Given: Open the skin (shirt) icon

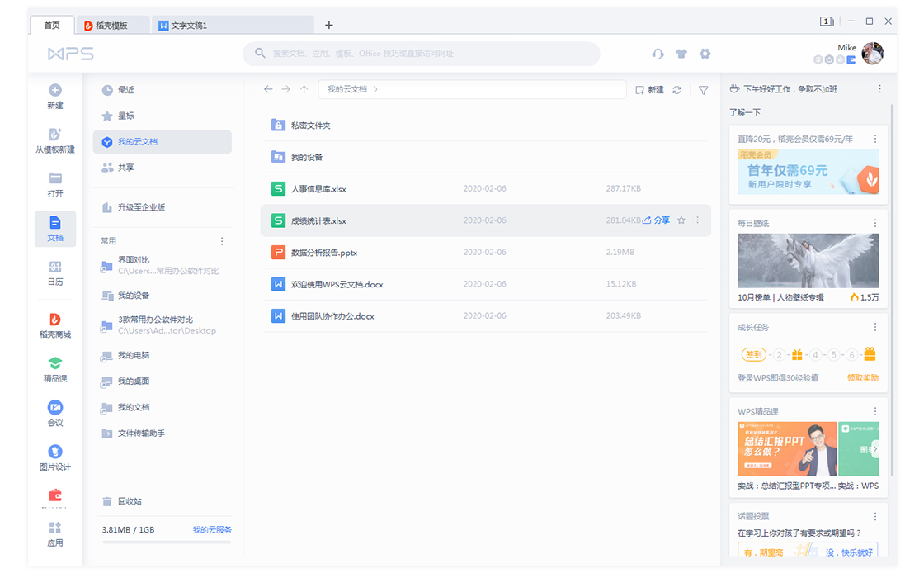Looking at the screenshot, I should pyautogui.click(x=681, y=54).
